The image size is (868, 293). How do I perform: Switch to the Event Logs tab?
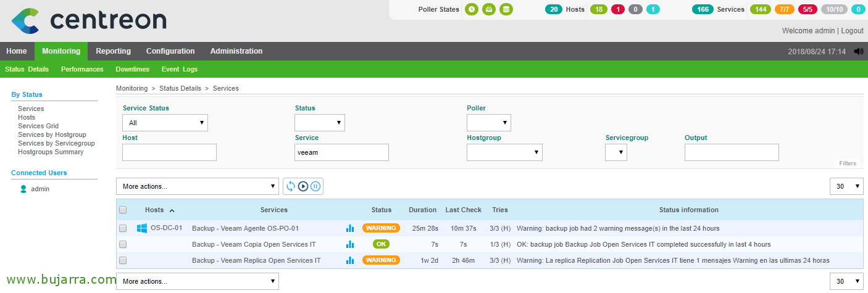180,69
